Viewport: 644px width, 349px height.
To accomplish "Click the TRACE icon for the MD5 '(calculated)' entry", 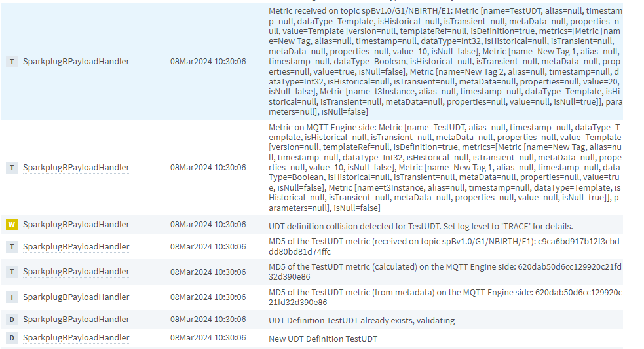I will tap(12, 272).
